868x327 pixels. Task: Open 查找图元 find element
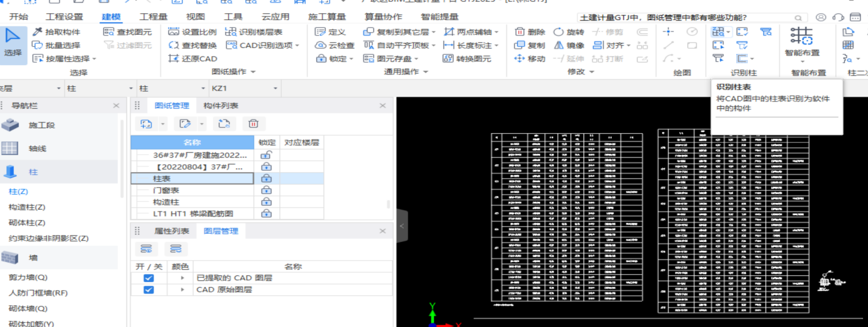tap(128, 32)
